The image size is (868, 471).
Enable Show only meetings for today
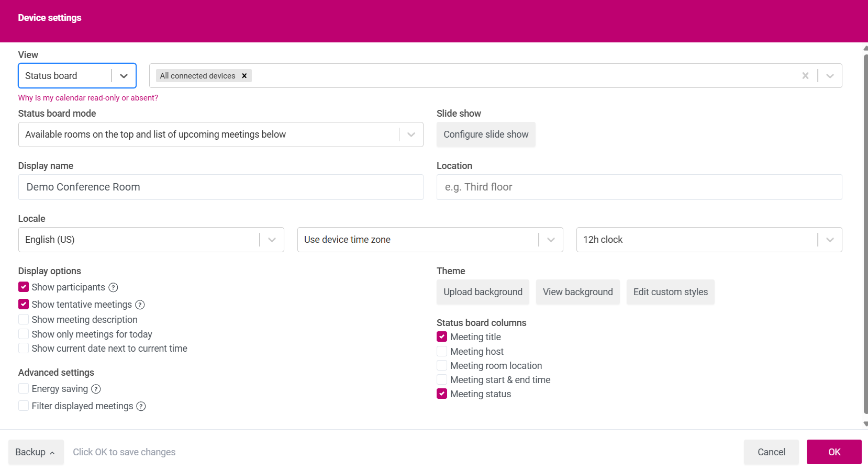pyautogui.click(x=24, y=334)
